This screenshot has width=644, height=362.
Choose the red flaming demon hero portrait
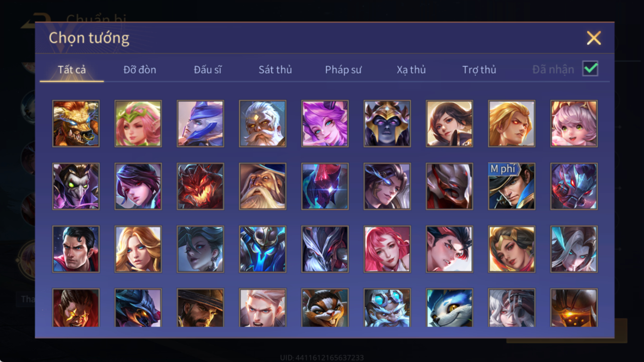pyautogui.click(x=201, y=187)
